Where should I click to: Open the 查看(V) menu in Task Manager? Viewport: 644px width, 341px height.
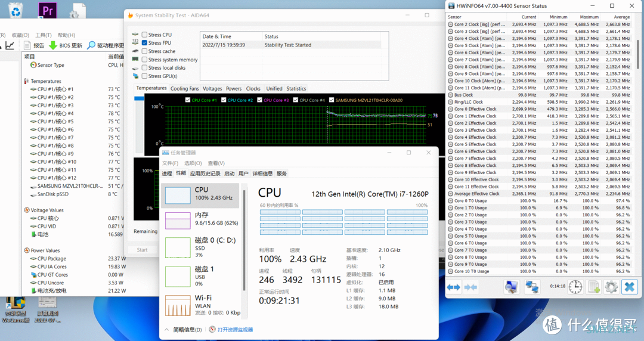pyautogui.click(x=216, y=163)
